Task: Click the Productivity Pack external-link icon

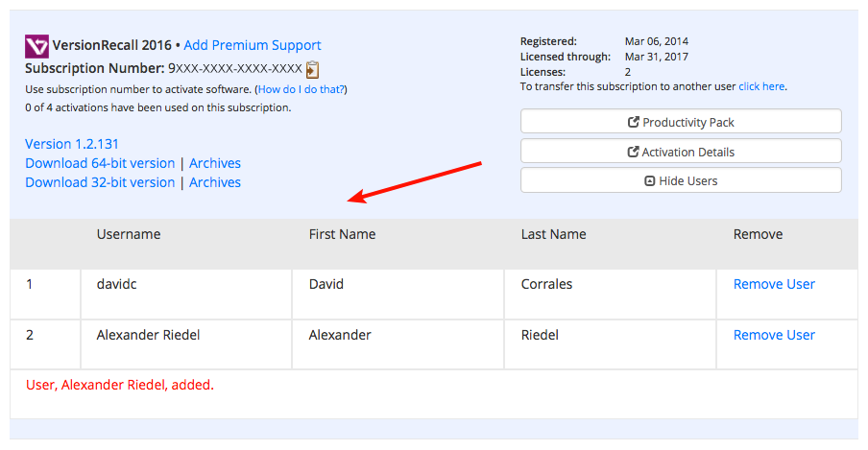Action: pyautogui.click(x=634, y=122)
